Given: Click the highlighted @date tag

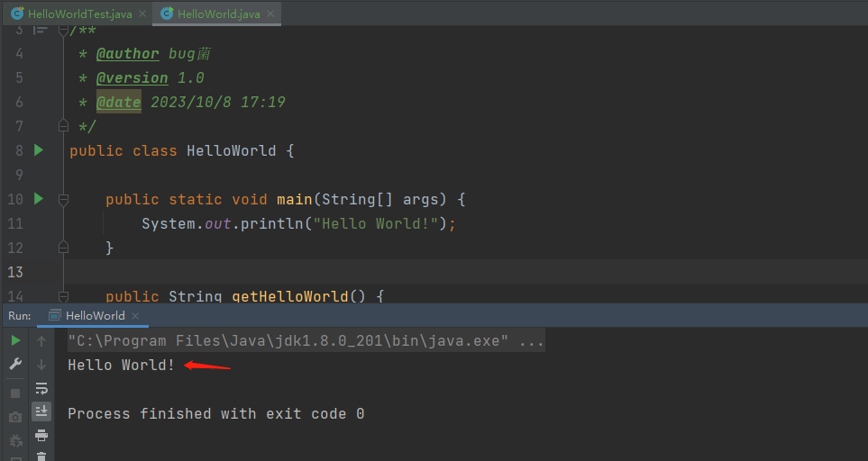Looking at the screenshot, I should point(118,103).
